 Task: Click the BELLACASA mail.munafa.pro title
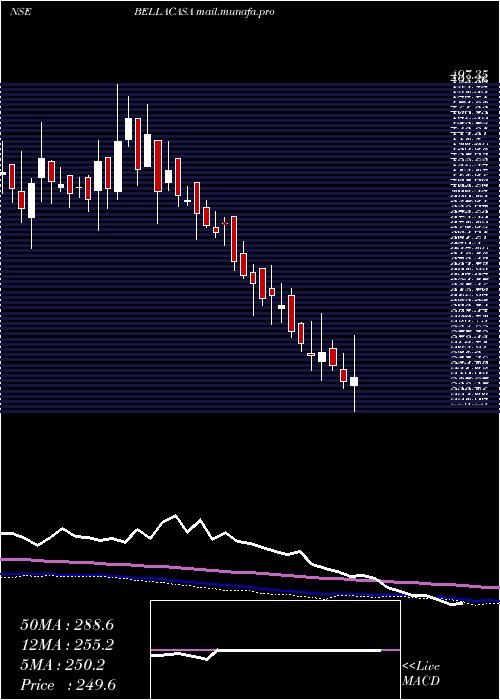pyautogui.click(x=204, y=12)
